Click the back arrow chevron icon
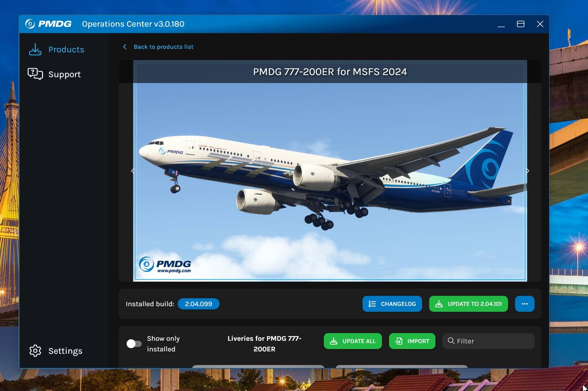 (x=125, y=47)
